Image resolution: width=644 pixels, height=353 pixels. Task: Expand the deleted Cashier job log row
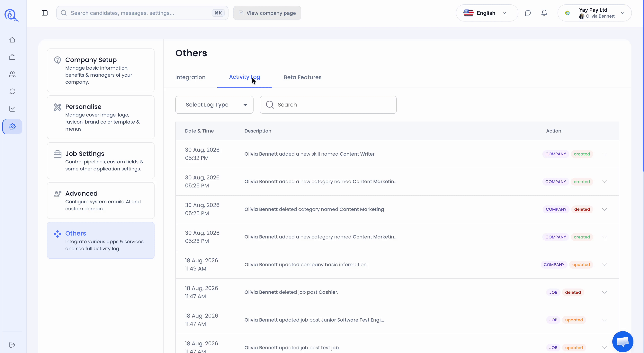[x=604, y=292]
